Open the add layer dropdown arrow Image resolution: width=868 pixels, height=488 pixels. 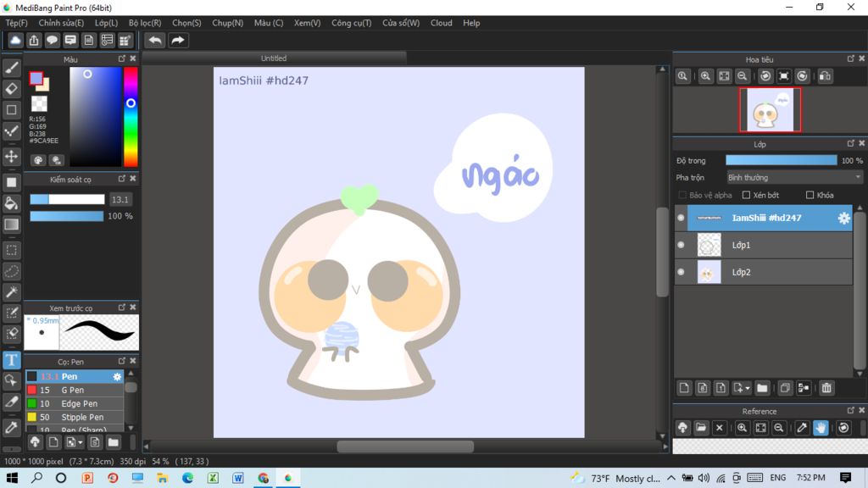748,388
